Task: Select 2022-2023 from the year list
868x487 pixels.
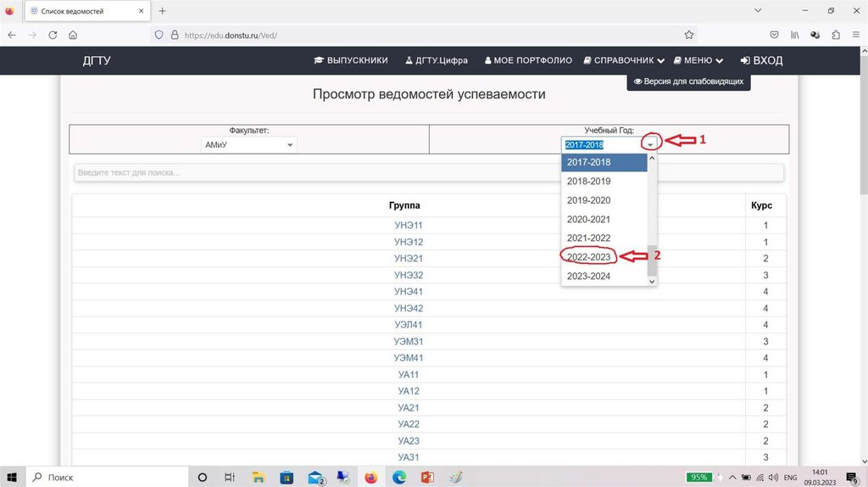Action: [x=588, y=257]
